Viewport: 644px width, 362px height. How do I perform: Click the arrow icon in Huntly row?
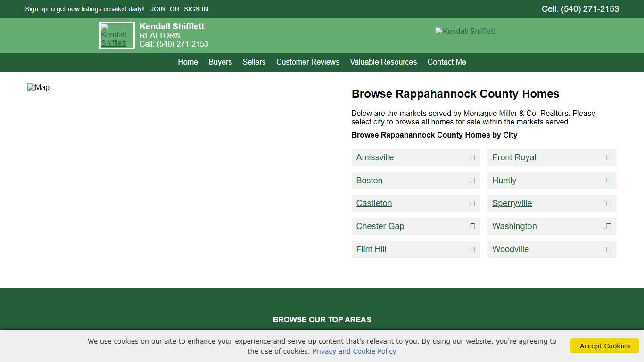[x=608, y=181]
